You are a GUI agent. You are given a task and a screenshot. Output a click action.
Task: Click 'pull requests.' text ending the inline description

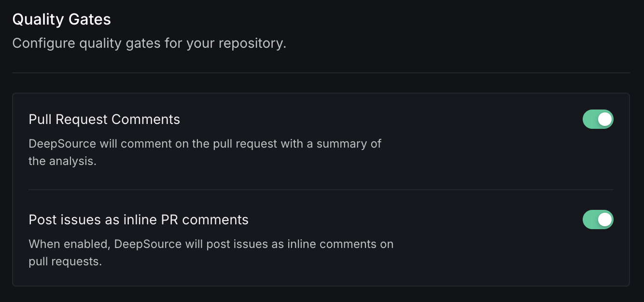(x=65, y=262)
